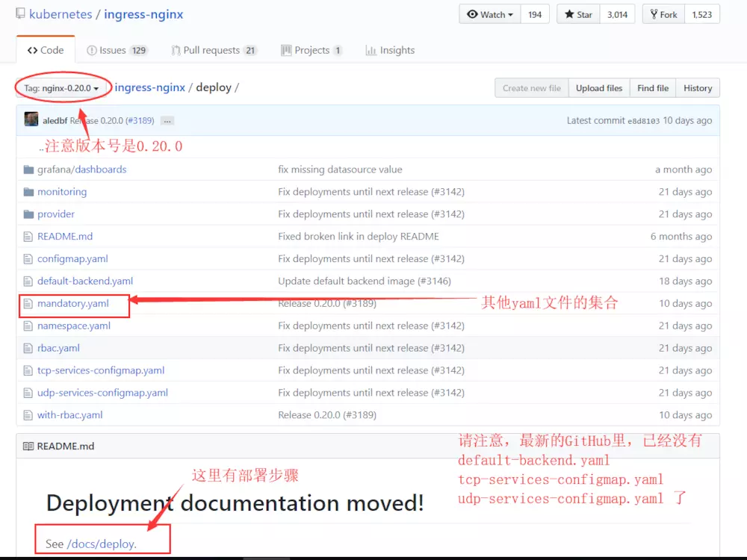
Task: Switch to the Issues tab
Action: pyautogui.click(x=117, y=50)
